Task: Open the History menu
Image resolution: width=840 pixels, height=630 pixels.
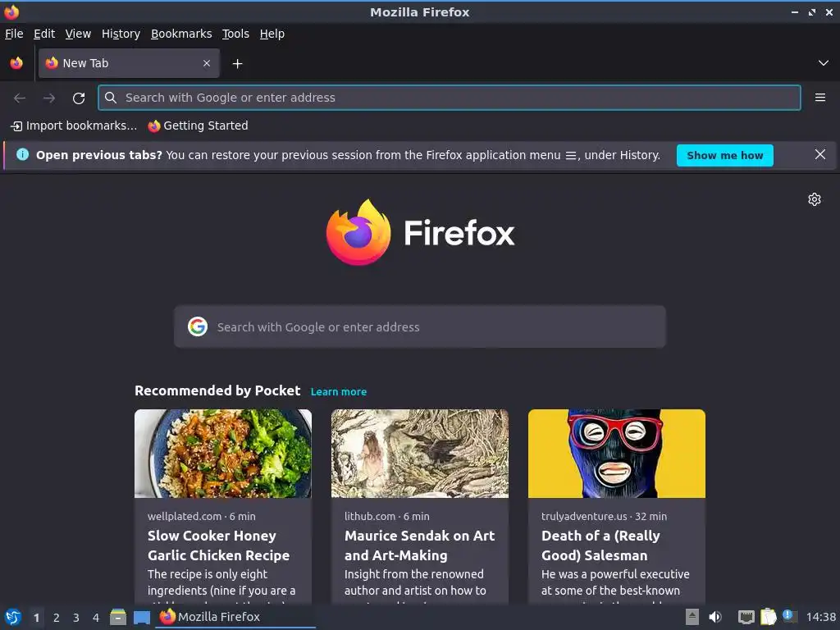Action: [x=121, y=34]
